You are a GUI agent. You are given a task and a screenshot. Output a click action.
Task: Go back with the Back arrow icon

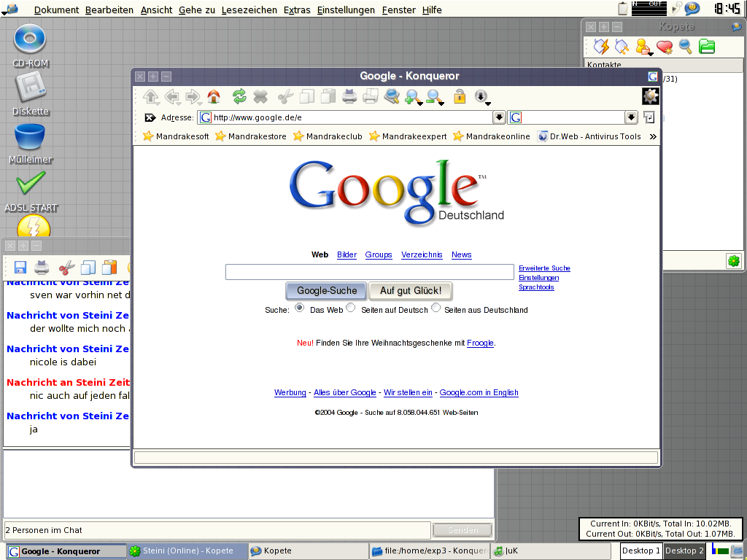pyautogui.click(x=172, y=97)
